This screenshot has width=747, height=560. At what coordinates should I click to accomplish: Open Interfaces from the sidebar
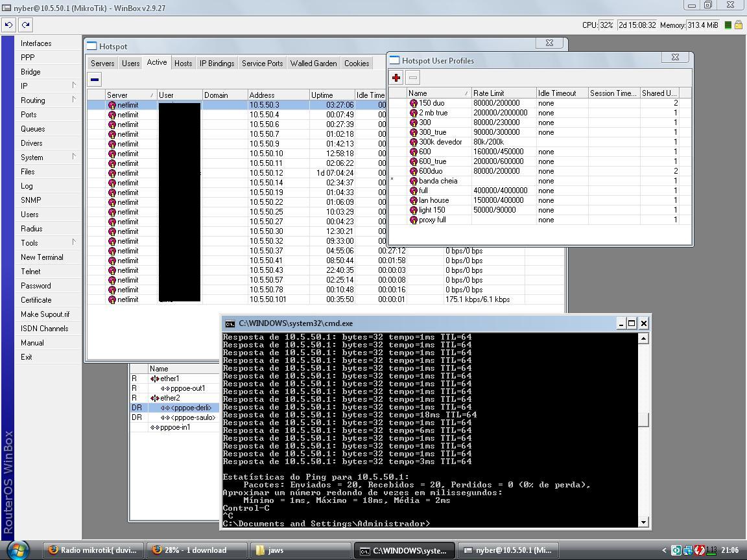36,43
